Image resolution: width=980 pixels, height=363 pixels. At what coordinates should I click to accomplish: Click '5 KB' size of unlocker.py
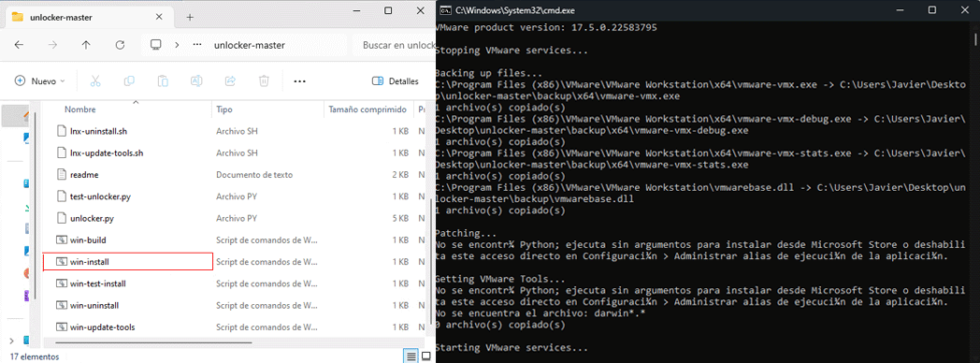tap(400, 218)
